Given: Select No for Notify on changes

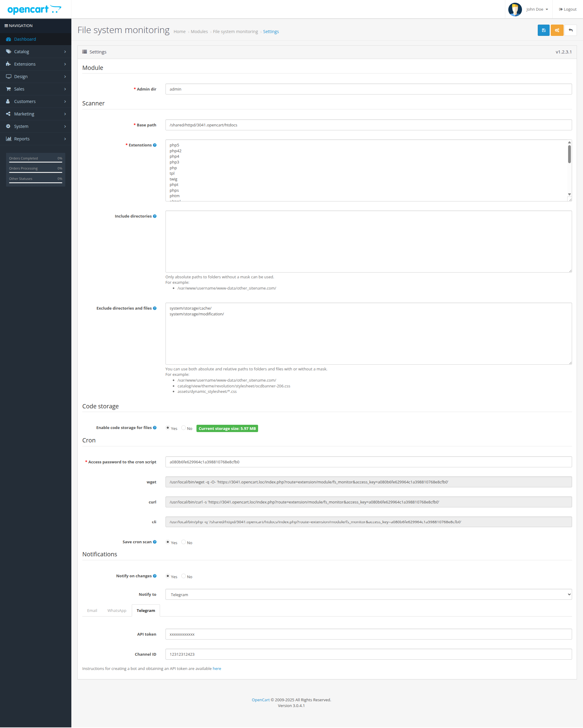Looking at the screenshot, I should [x=183, y=576].
